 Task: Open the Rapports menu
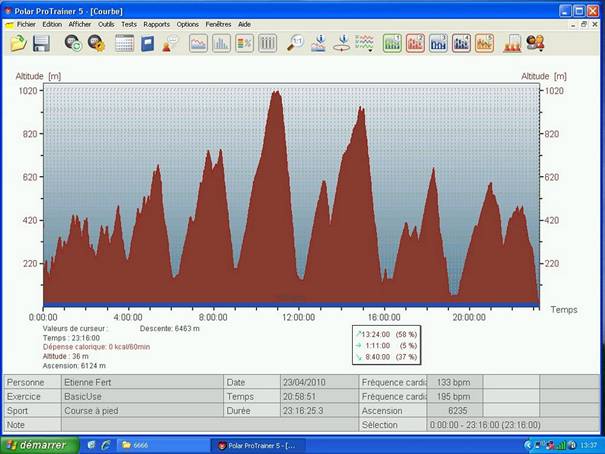pyautogui.click(x=156, y=23)
